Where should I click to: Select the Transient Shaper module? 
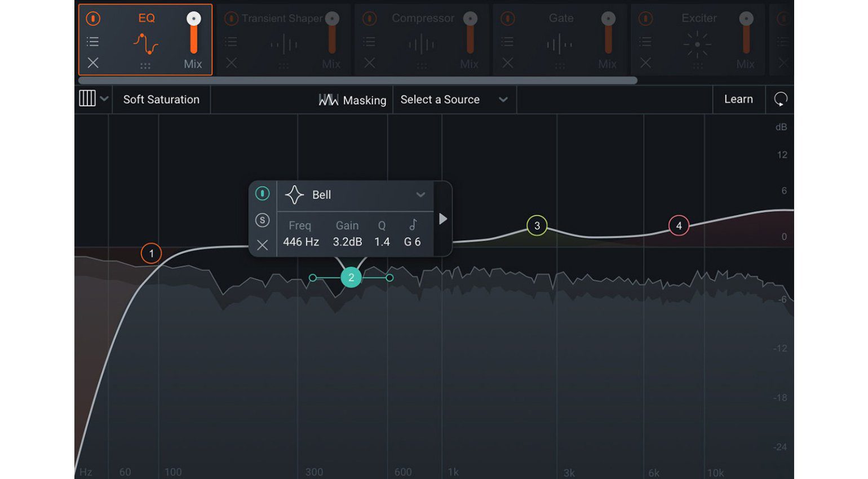pos(283,39)
